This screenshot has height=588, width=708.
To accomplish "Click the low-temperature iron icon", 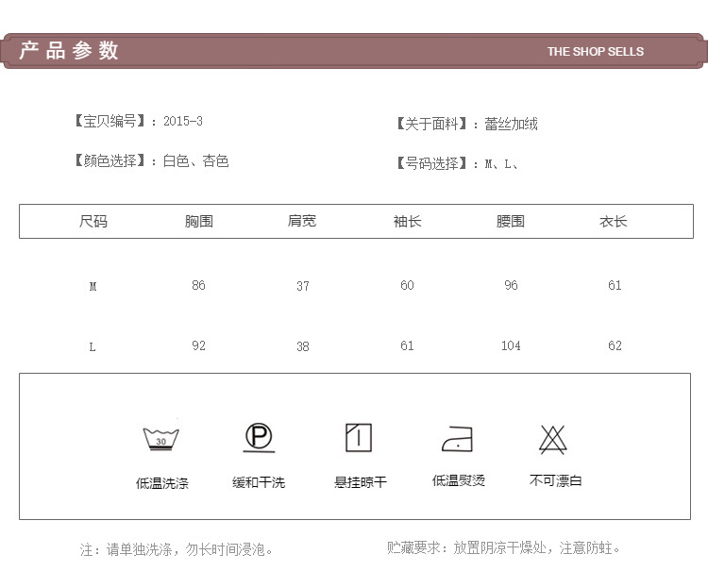I will [x=457, y=439].
